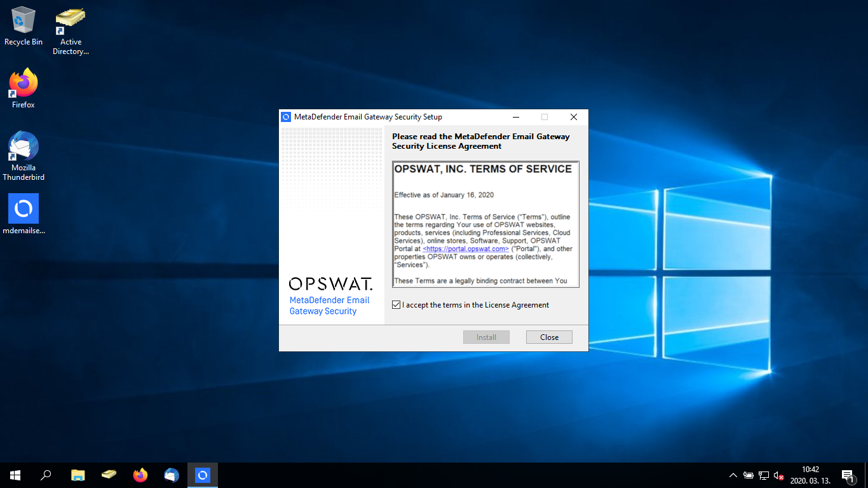Open the Active Directory desktop shortcut
The height and width of the screenshot is (488, 868).
click(71, 22)
